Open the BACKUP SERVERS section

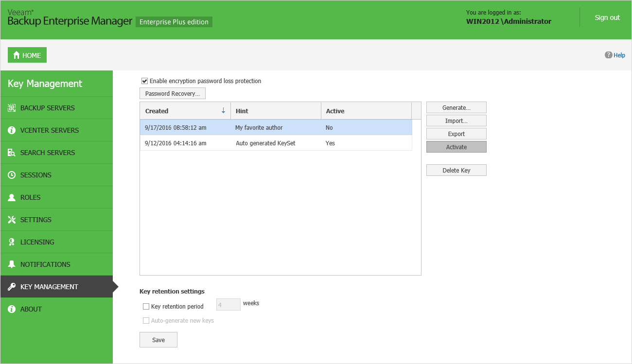click(x=56, y=108)
